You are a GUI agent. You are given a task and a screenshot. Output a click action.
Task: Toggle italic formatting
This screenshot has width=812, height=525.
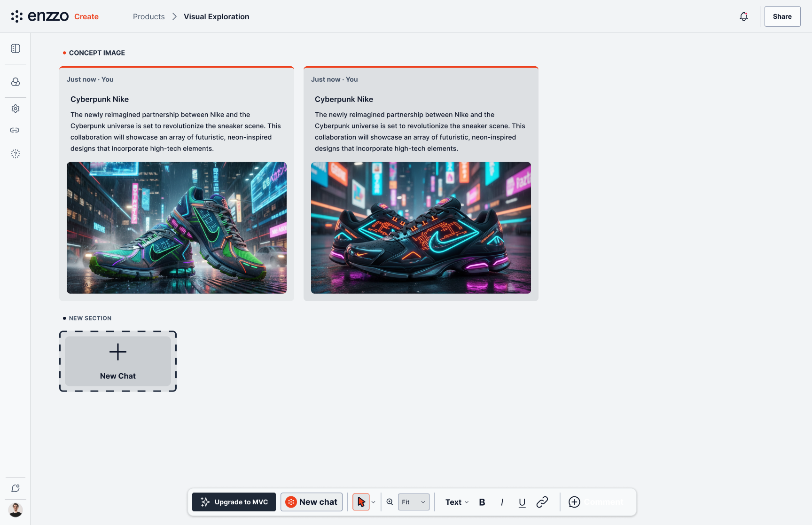coord(502,502)
